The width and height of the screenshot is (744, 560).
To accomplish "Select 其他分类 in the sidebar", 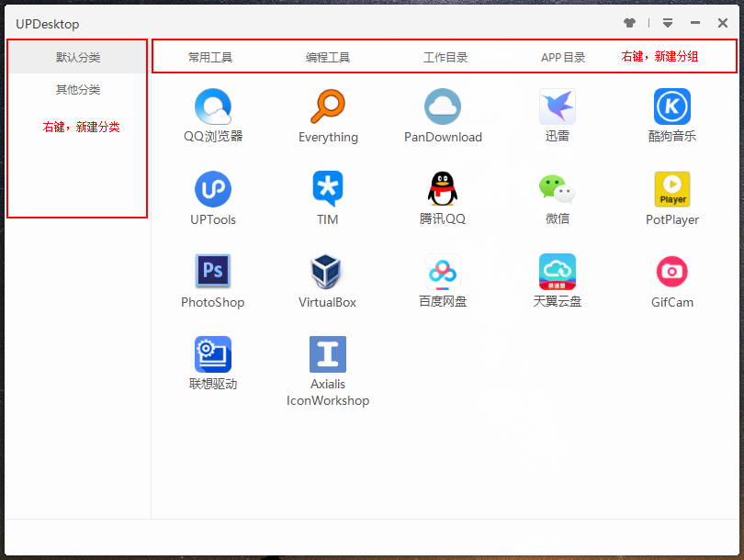I will (78, 90).
